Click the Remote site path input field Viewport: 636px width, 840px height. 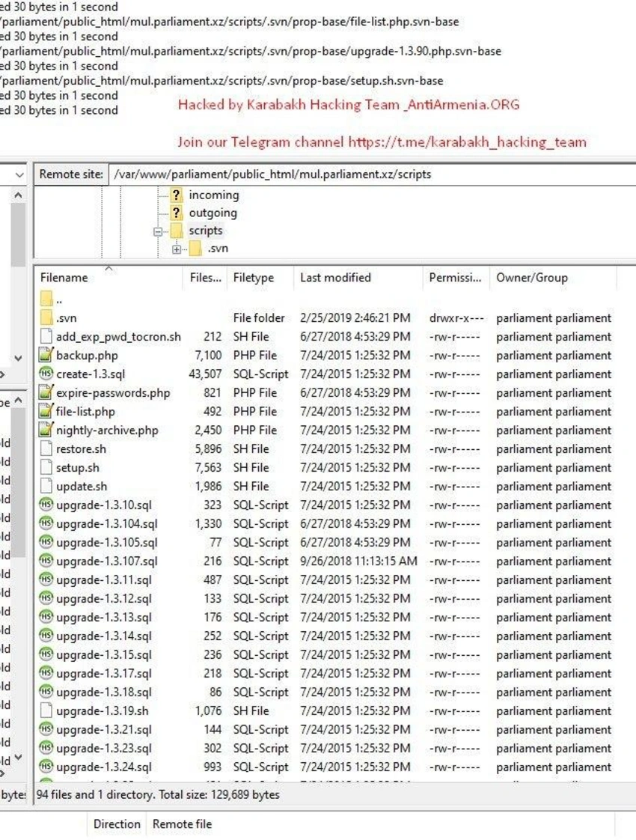pos(373,174)
